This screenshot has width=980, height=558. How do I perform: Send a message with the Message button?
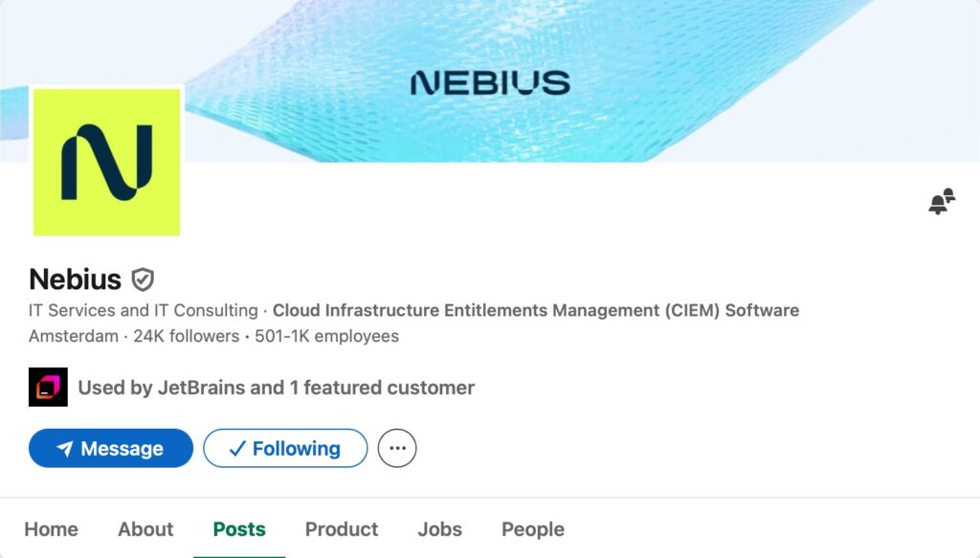111,448
